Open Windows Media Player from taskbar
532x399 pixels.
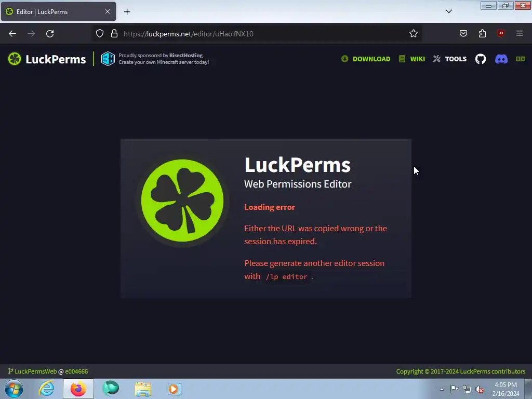tap(175, 389)
